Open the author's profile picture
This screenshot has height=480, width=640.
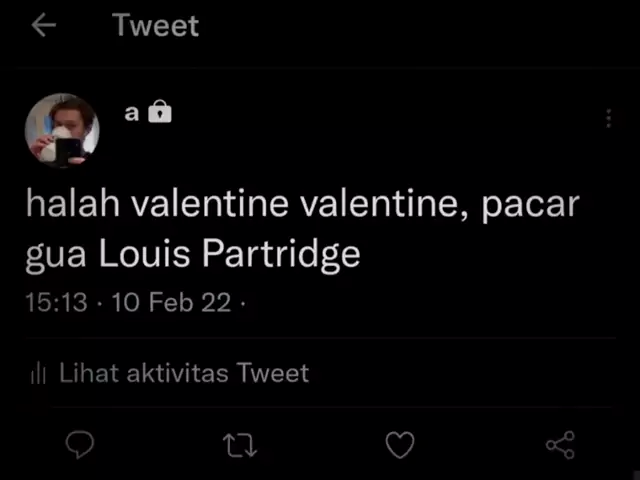point(62,130)
